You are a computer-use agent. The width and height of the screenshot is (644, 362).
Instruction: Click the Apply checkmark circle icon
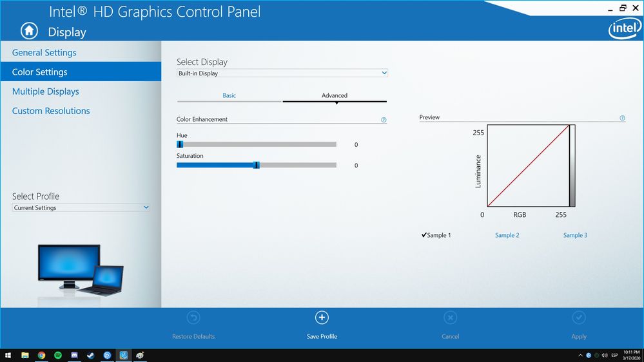[x=579, y=318]
